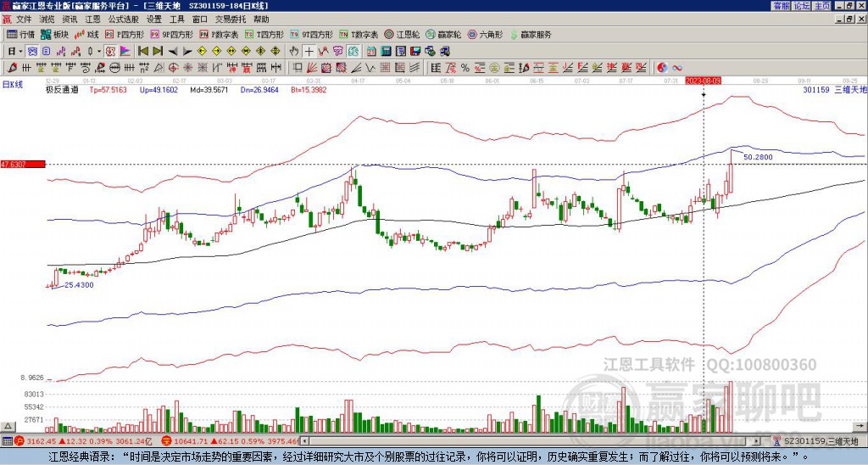Open the 赢家轮 wheel tool

pos(443,34)
